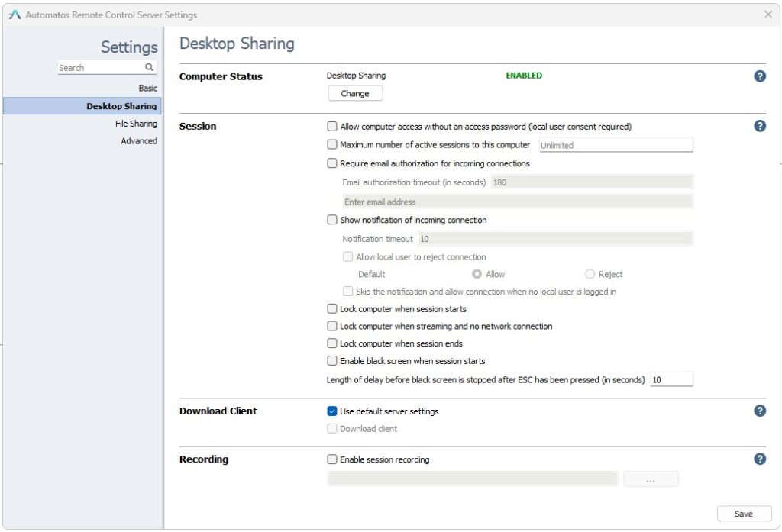The image size is (782, 532).
Task: Select the Basic settings section
Action: 147,88
